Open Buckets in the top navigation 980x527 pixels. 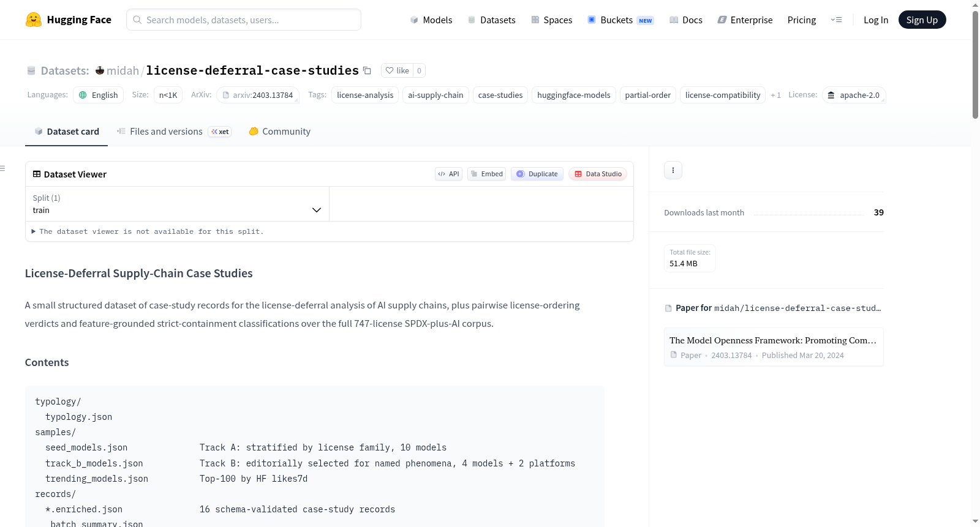pyautogui.click(x=620, y=20)
